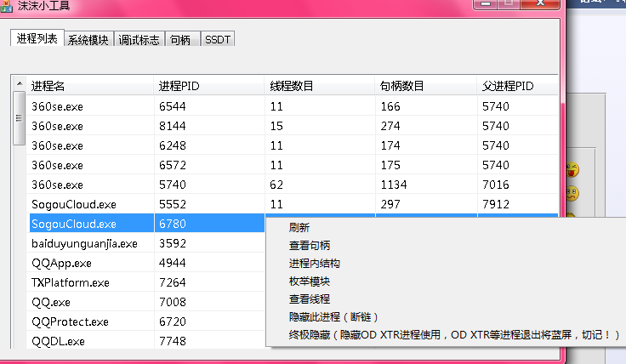Sort by the 线程数目 column header

(x=320, y=85)
